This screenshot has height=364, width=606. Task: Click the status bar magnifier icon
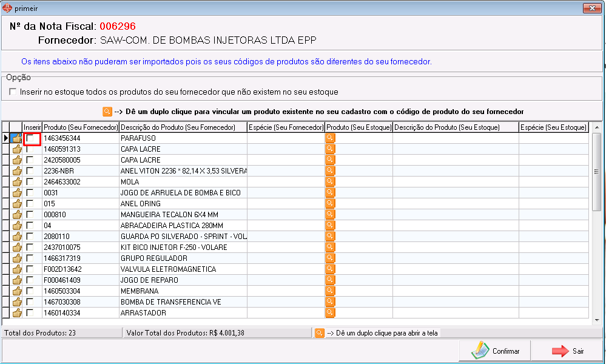click(320, 332)
